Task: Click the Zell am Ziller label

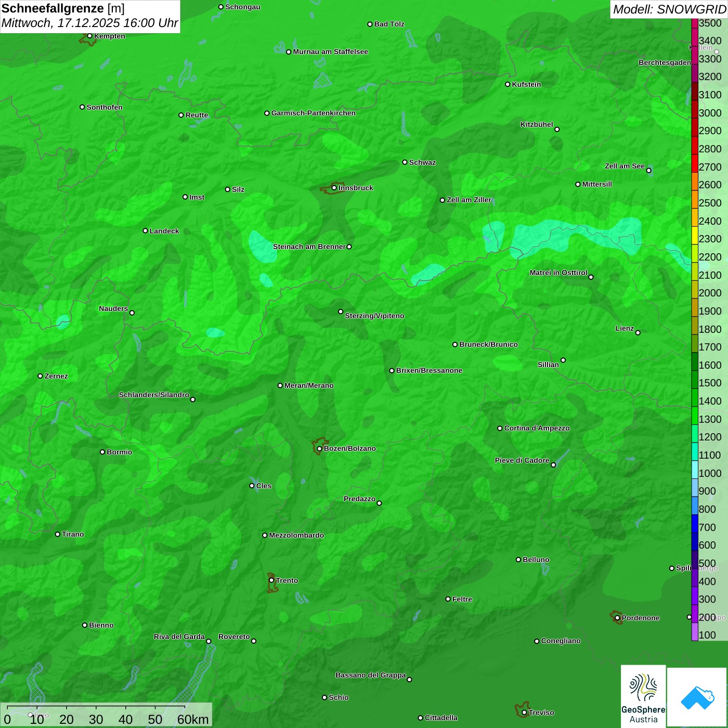Action: pyautogui.click(x=469, y=200)
